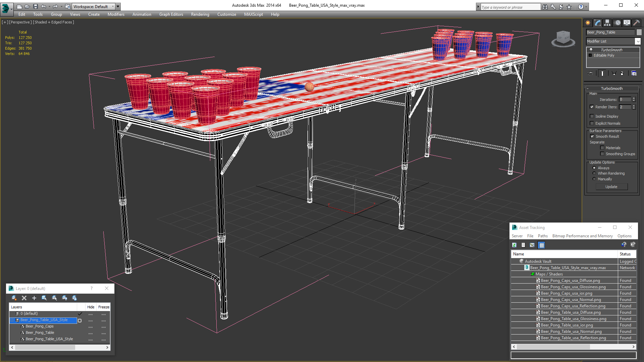The image size is (644, 362).
Task: Open the Graph Editors menu
Action: pos(171,14)
